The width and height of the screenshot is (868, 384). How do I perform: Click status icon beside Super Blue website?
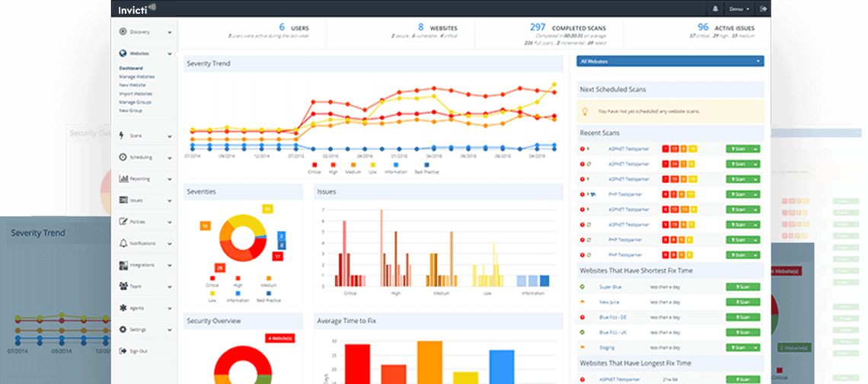[x=582, y=287]
